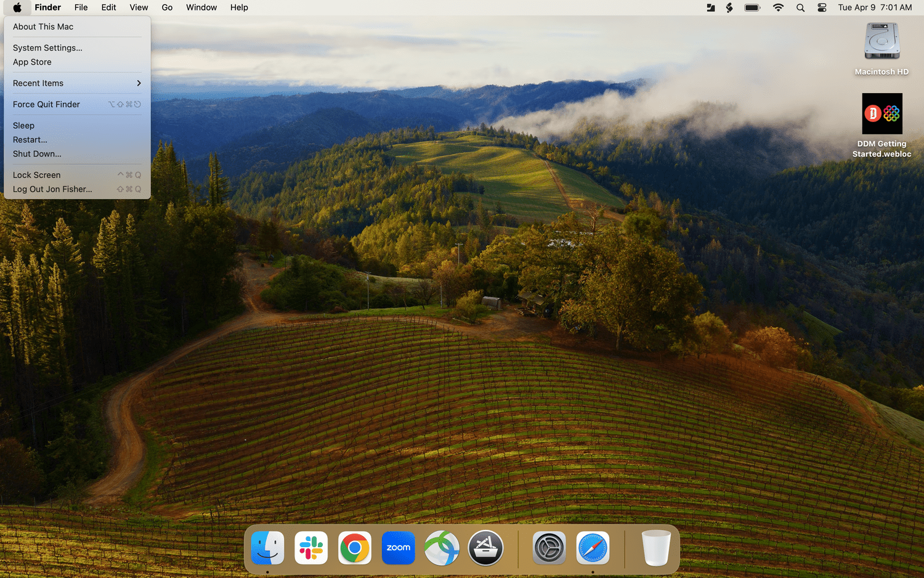Select the Macintosh HD desktop drive
This screenshot has height=578, width=924.
pyautogui.click(x=881, y=42)
